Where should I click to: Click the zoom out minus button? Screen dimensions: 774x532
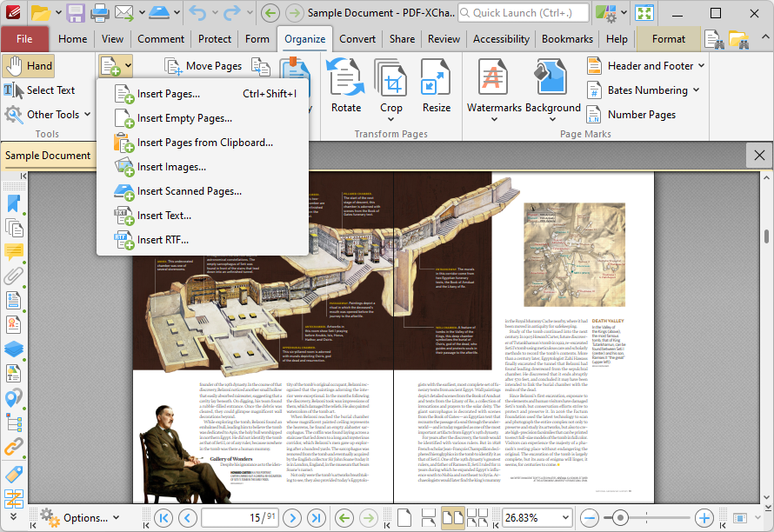(590, 518)
